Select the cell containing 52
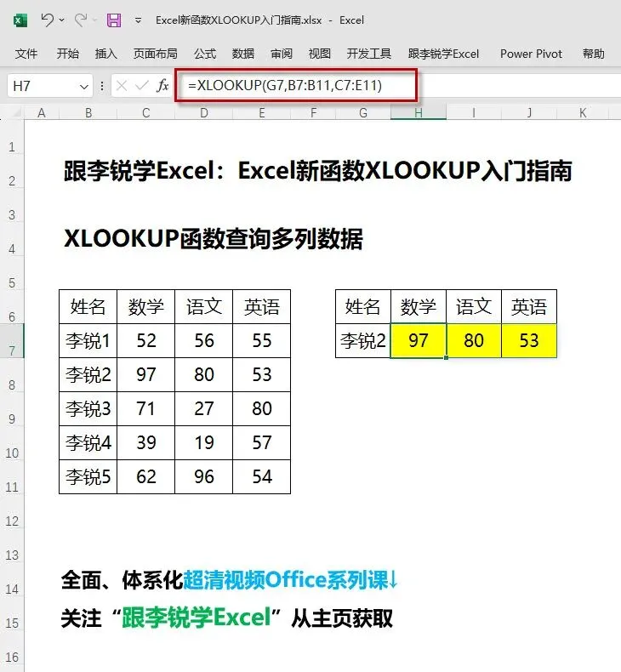The height and width of the screenshot is (672, 621). tap(145, 341)
